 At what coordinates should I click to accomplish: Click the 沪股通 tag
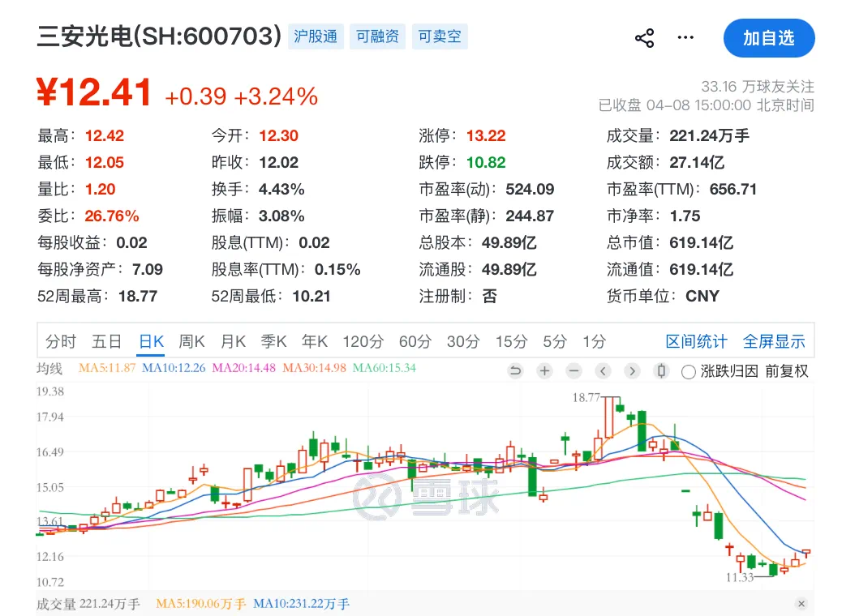[315, 36]
